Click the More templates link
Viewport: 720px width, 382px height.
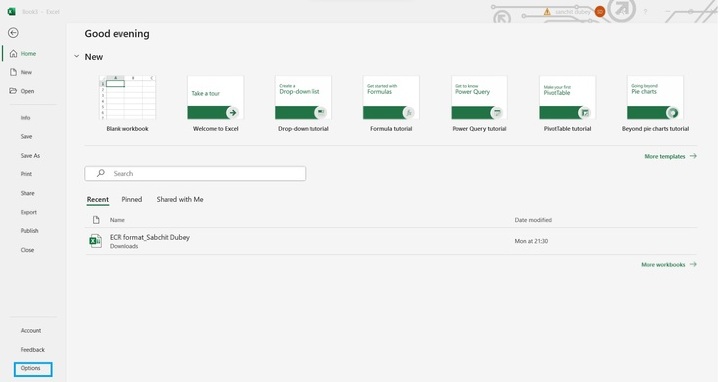click(x=670, y=156)
